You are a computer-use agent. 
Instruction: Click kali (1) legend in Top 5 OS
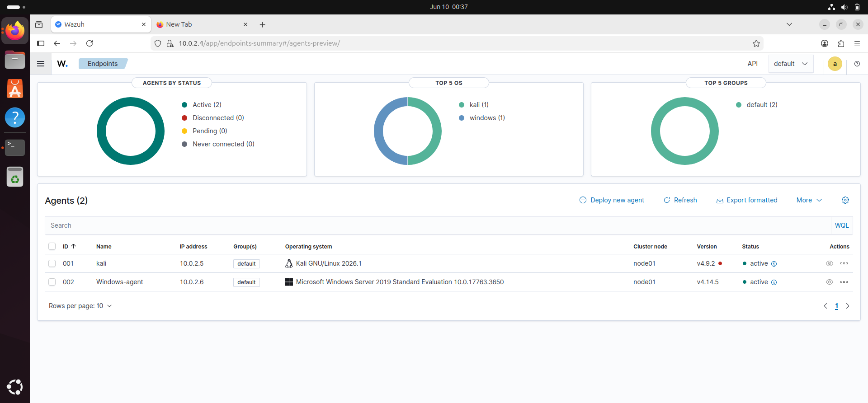coord(473,105)
